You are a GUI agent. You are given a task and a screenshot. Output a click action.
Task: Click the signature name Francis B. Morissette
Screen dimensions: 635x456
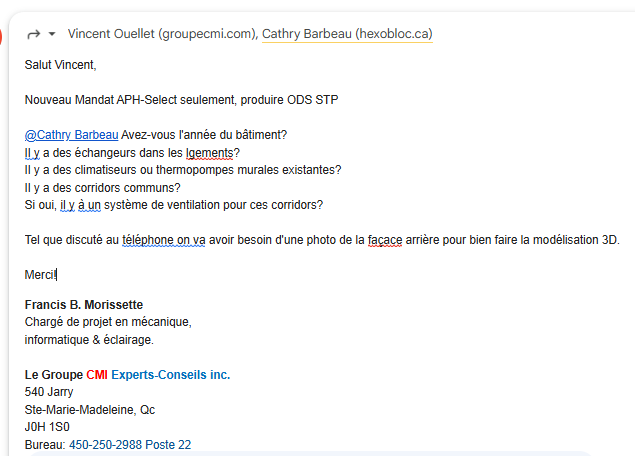pos(84,305)
